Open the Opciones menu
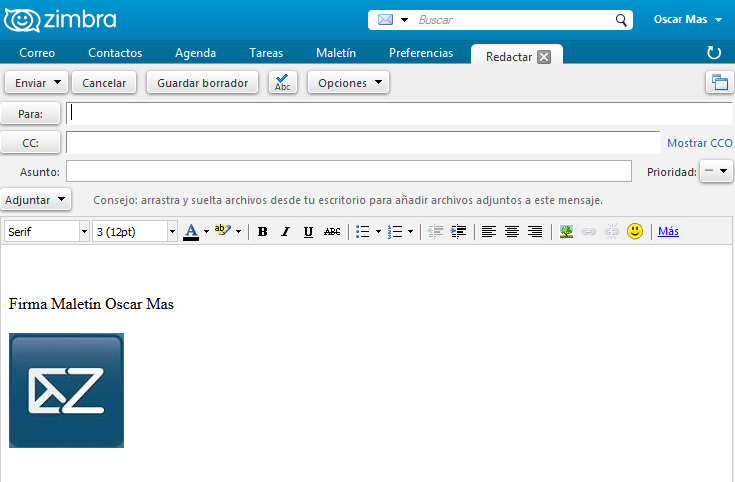 (348, 83)
